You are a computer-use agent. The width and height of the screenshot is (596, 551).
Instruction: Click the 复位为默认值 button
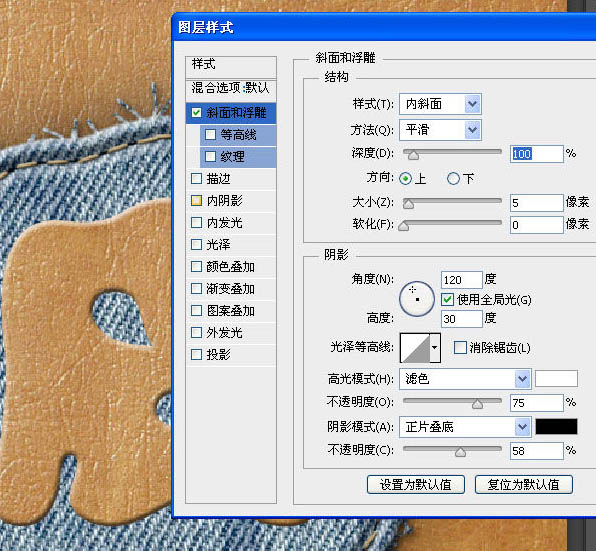point(523,484)
